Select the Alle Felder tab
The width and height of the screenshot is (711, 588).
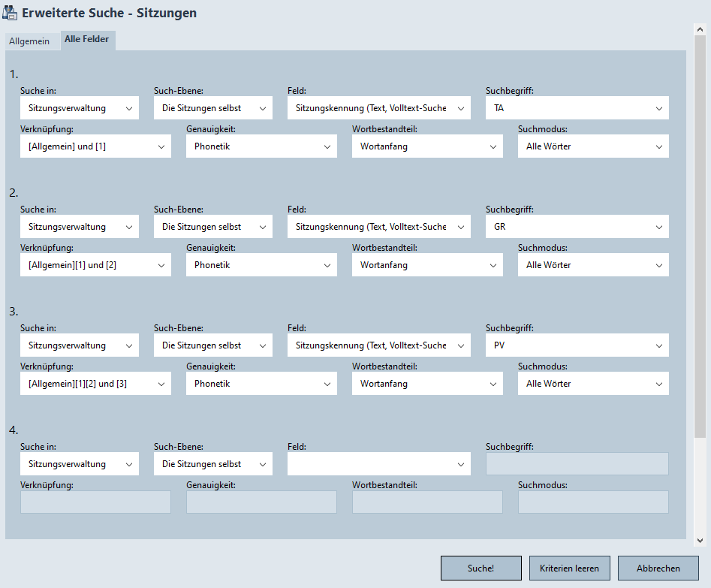[86, 40]
